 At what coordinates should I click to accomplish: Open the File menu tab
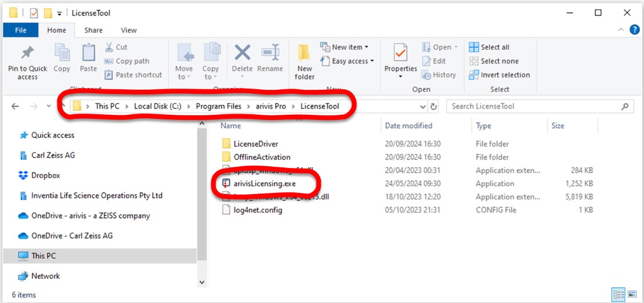pos(20,30)
